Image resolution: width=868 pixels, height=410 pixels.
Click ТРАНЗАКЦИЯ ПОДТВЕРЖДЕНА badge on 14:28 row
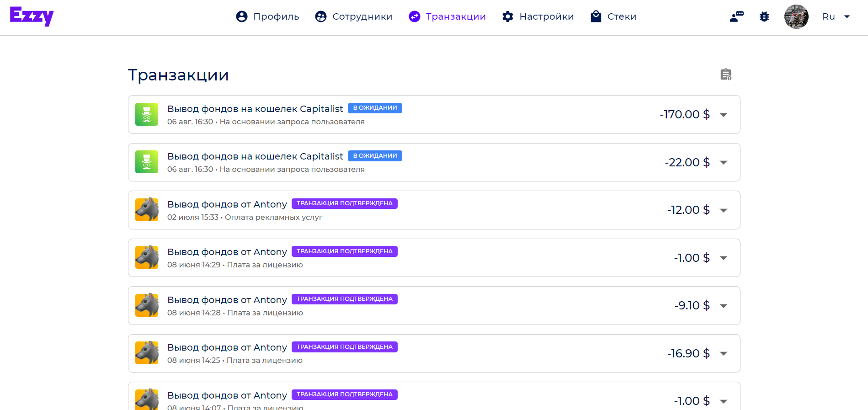tap(345, 299)
